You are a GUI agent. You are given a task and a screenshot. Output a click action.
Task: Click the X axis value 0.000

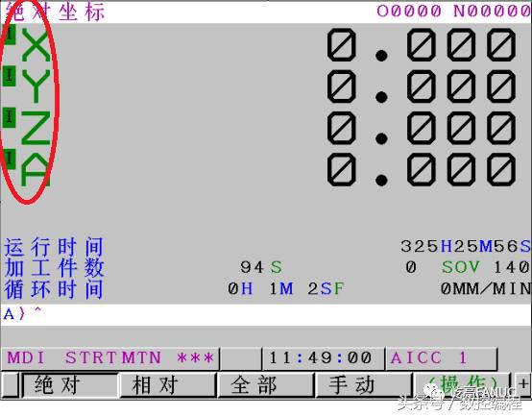[x=422, y=45]
